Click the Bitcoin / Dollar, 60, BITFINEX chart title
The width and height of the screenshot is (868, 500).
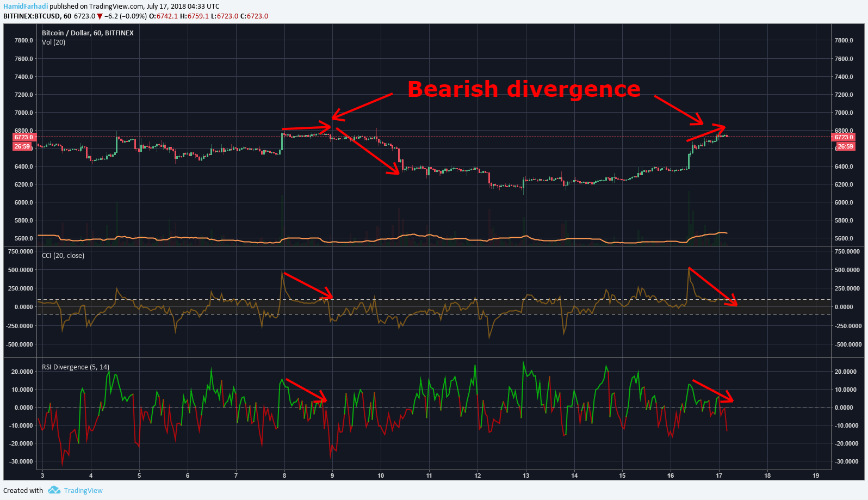[x=88, y=33]
